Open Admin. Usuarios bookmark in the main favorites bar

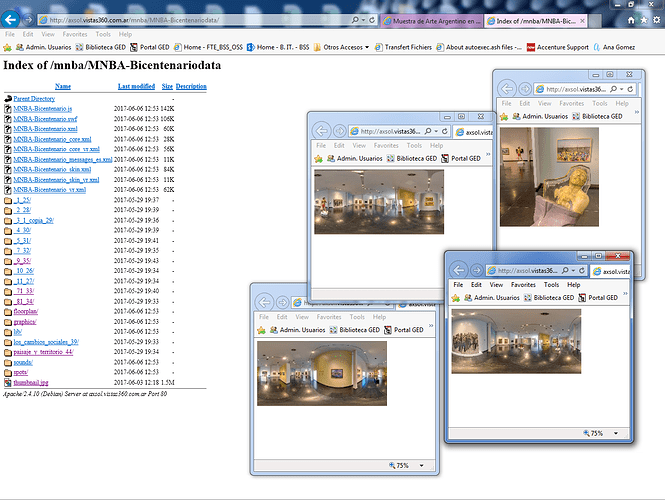click(x=44, y=47)
